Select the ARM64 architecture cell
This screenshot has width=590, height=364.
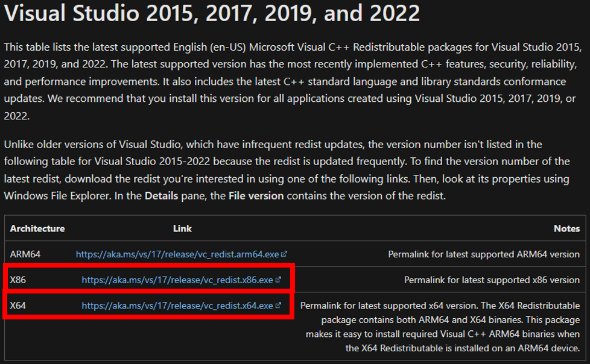(25, 254)
